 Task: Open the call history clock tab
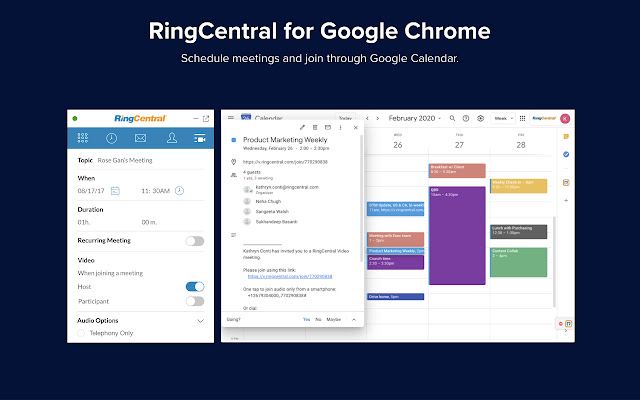(x=111, y=138)
